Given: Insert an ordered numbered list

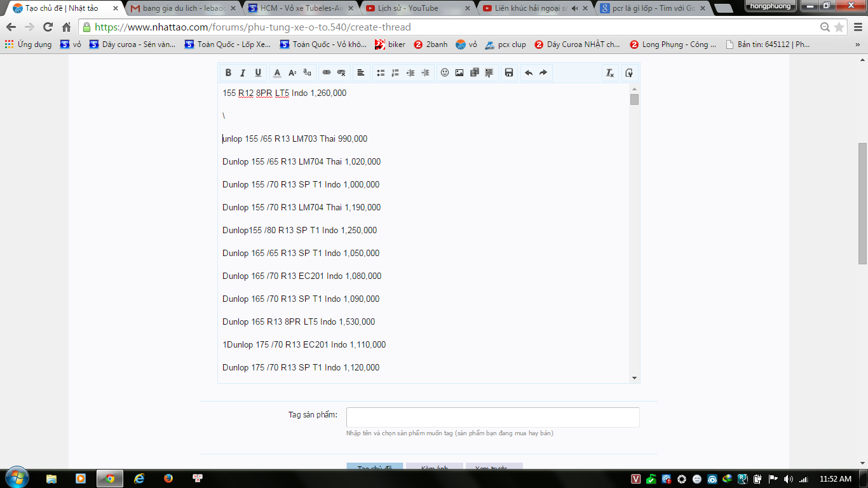Looking at the screenshot, I should click(395, 73).
